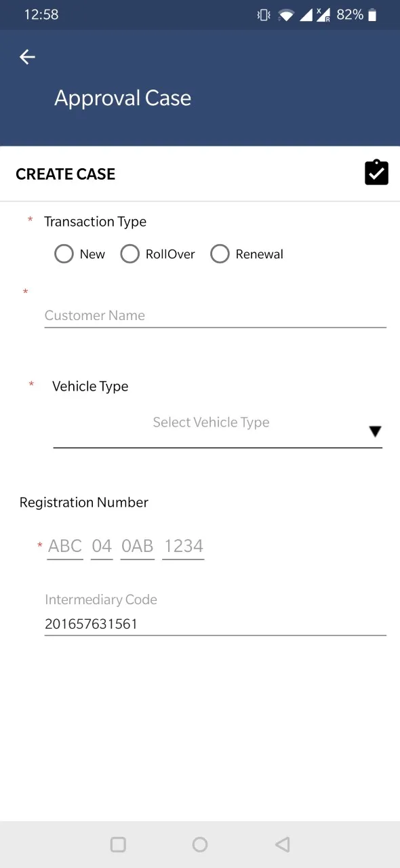Tap the 04 registration field
Image resolution: width=400 pixels, height=868 pixels.
click(x=102, y=546)
